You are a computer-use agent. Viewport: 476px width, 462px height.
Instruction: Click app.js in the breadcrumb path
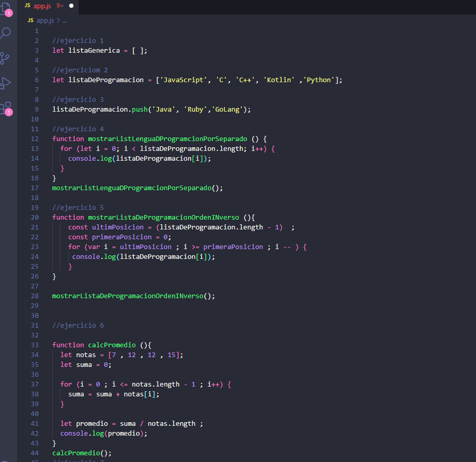(45, 20)
